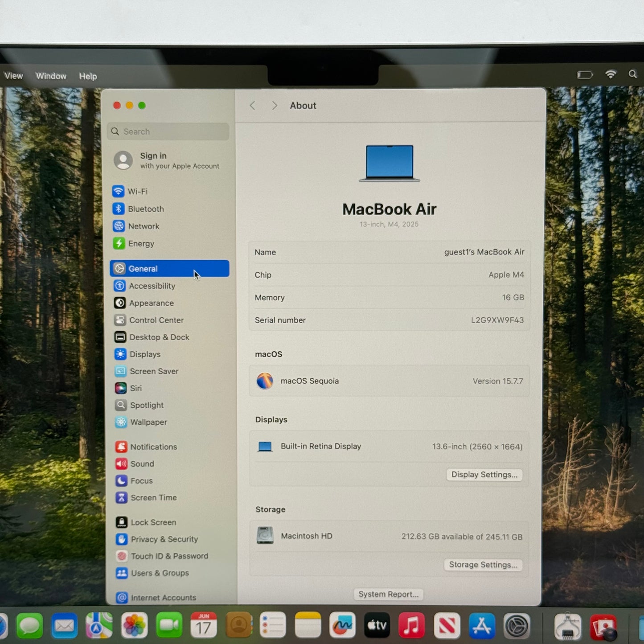Open Energy settings pane
This screenshot has width=644, height=644.
pyautogui.click(x=134, y=244)
